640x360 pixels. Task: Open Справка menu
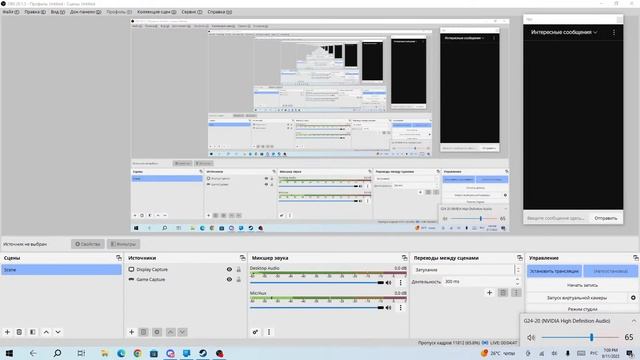[x=220, y=12]
